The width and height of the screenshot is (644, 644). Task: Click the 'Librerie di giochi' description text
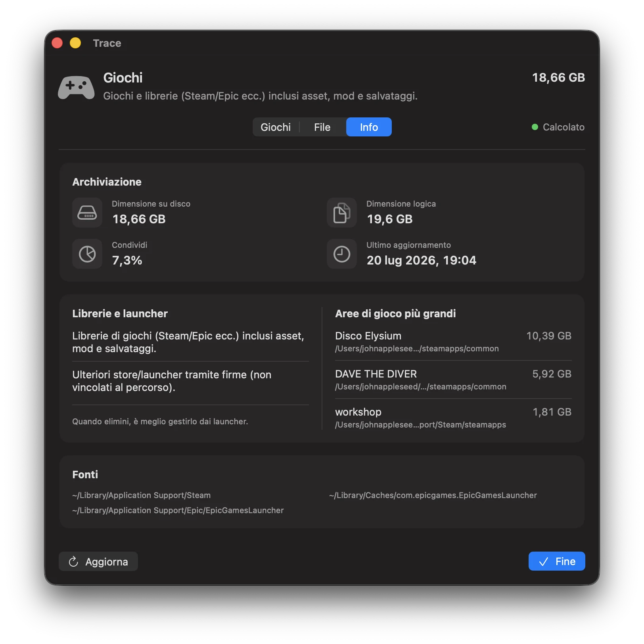coord(188,342)
